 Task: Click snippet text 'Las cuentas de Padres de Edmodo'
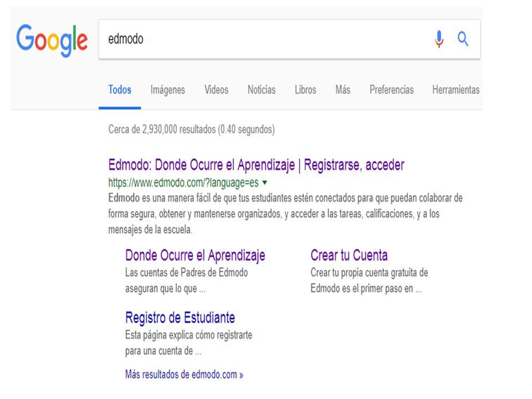pyautogui.click(x=186, y=273)
